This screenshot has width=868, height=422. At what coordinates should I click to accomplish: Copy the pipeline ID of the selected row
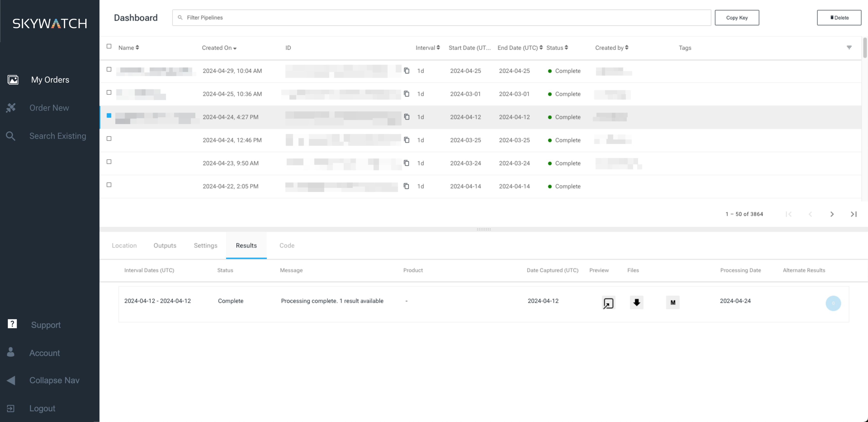407,116
